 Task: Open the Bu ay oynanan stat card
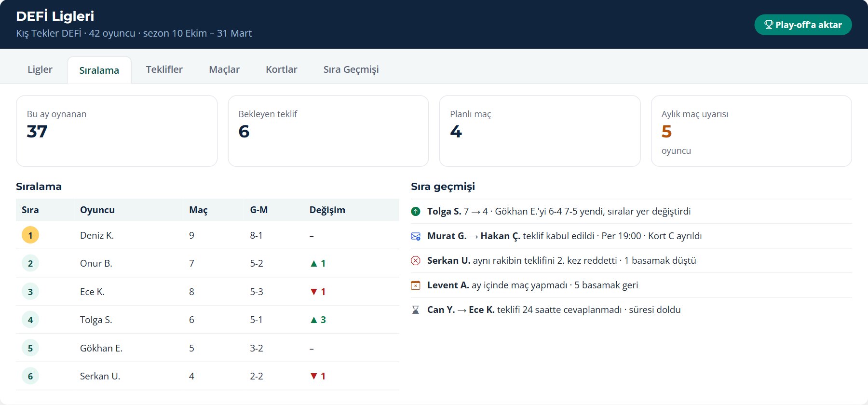[117, 131]
